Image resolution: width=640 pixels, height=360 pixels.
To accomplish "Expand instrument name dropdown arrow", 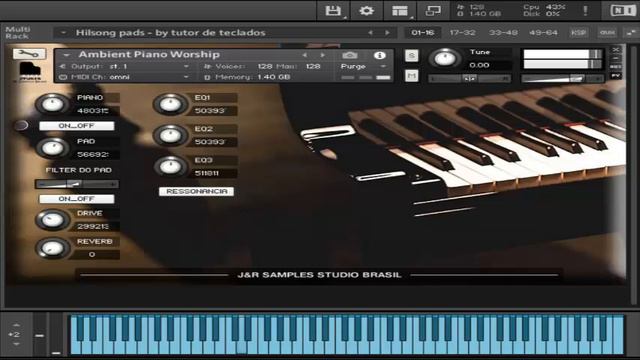I will pos(67,55).
